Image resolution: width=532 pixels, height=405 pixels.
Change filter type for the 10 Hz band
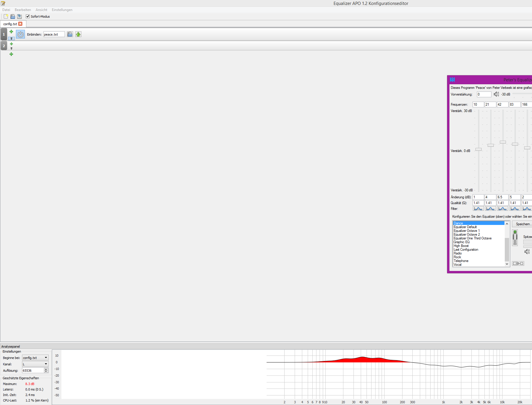478,209
